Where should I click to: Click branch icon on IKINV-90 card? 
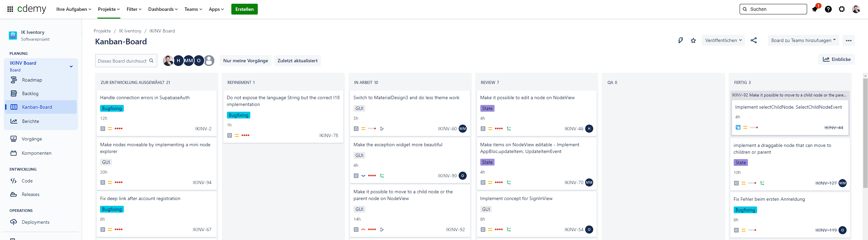coord(382,176)
